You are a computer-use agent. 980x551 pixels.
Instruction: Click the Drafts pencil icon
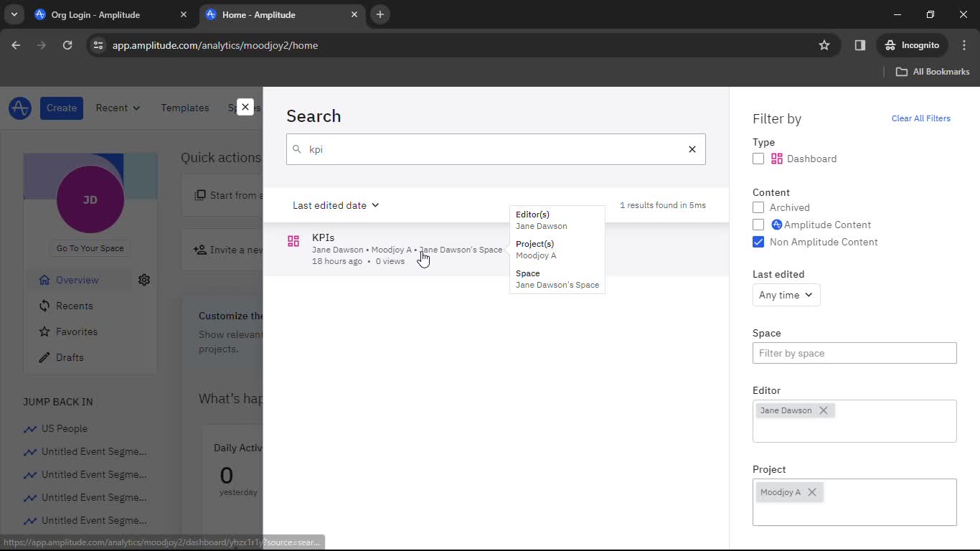[44, 357]
